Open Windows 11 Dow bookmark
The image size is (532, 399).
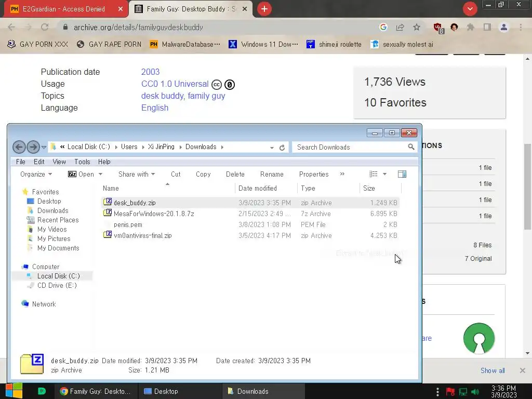[x=263, y=44]
